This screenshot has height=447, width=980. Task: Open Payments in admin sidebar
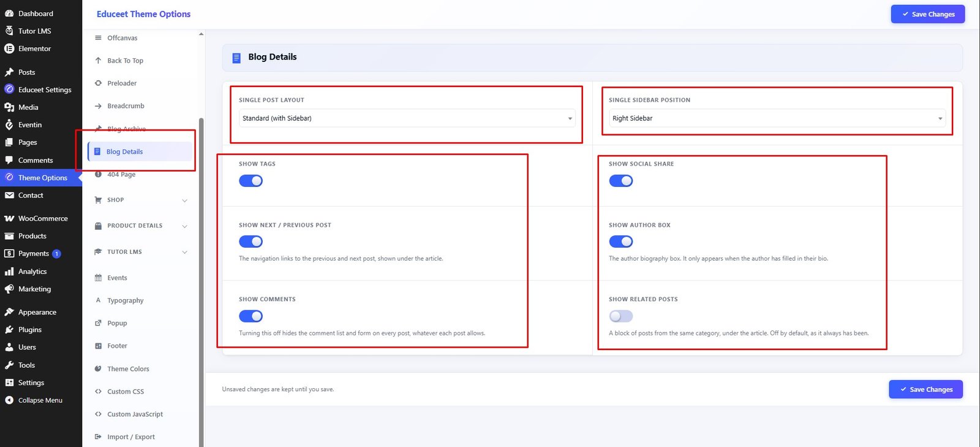[x=40, y=253]
